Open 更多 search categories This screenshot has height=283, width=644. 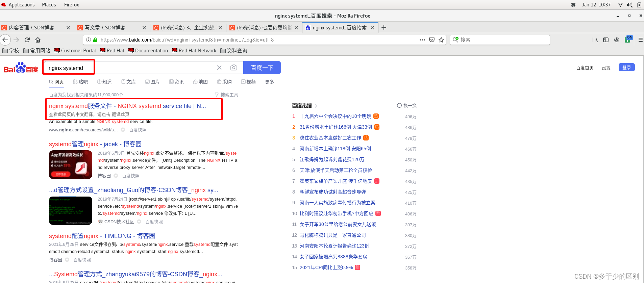pyautogui.click(x=270, y=82)
